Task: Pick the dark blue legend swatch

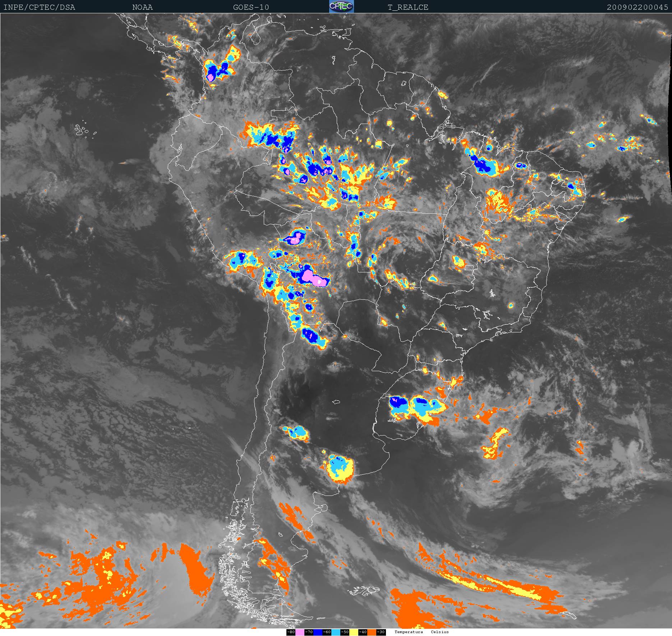Action: coord(318,632)
